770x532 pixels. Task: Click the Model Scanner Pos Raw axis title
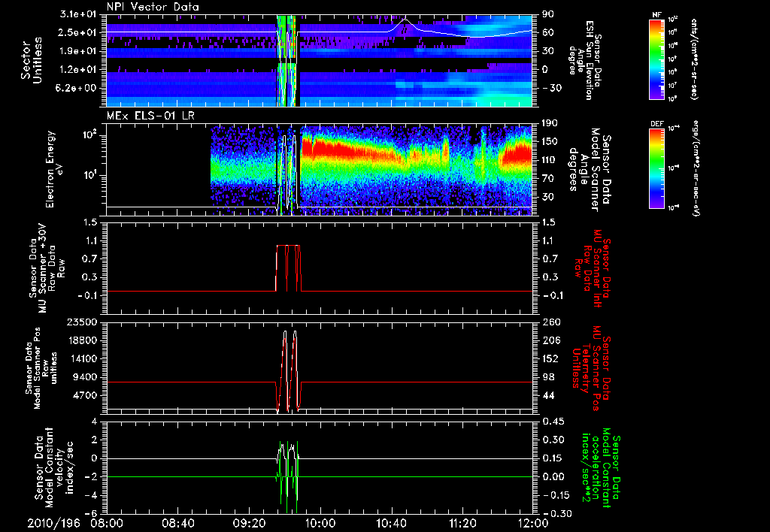(41, 368)
